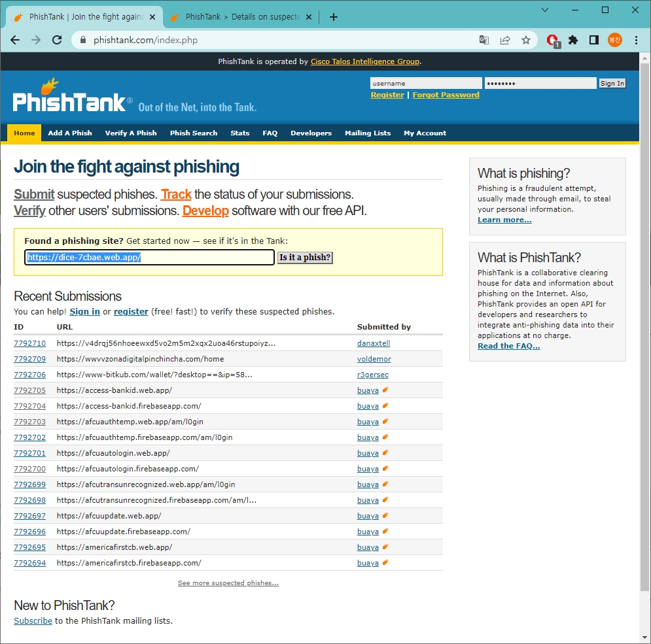The width and height of the screenshot is (651, 644).
Task: Click the Sign In button
Action: tap(612, 83)
